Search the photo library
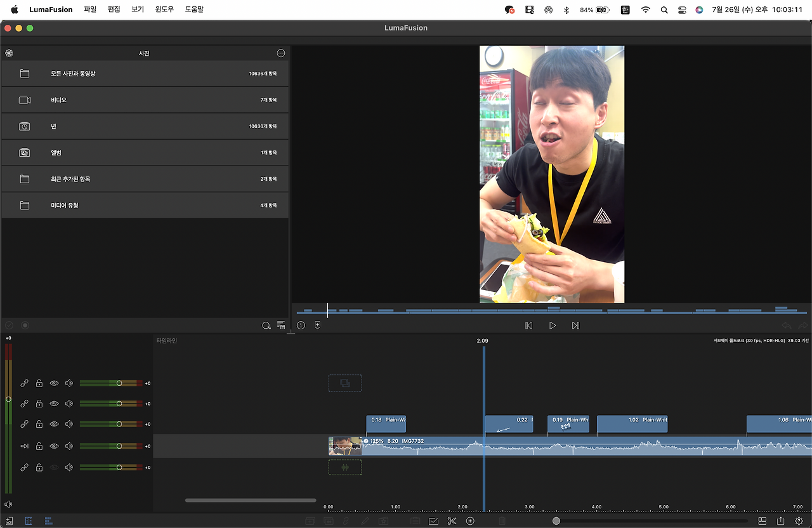Viewport: 812px width, 528px height. tap(266, 326)
